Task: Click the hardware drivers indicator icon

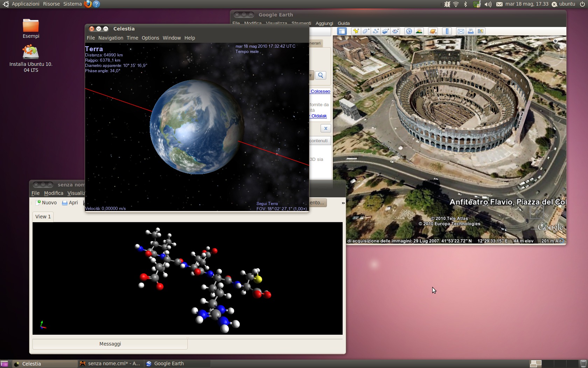Action: click(477, 4)
